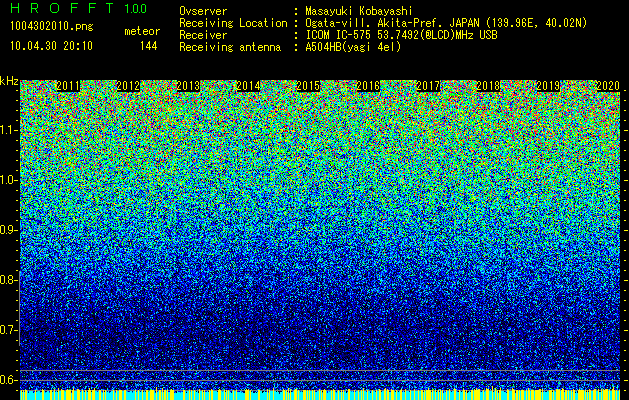Screen dimensions: 629x400
Task: Click the Ogata-vill. Akita-Pref. JAPAN location text
Action: [446, 23]
